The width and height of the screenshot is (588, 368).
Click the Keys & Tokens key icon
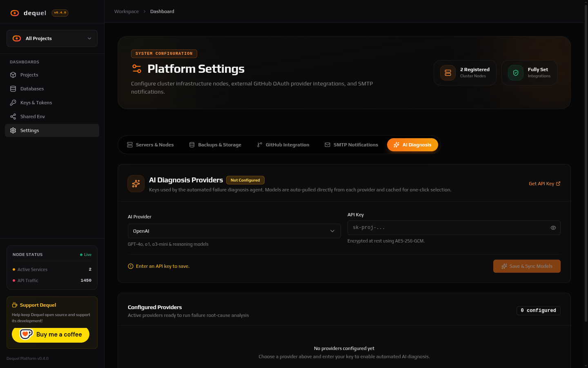[x=13, y=103]
